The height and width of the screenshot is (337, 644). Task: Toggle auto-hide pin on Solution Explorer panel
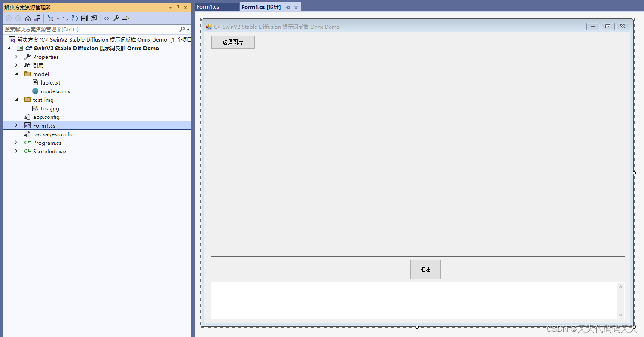click(x=177, y=7)
